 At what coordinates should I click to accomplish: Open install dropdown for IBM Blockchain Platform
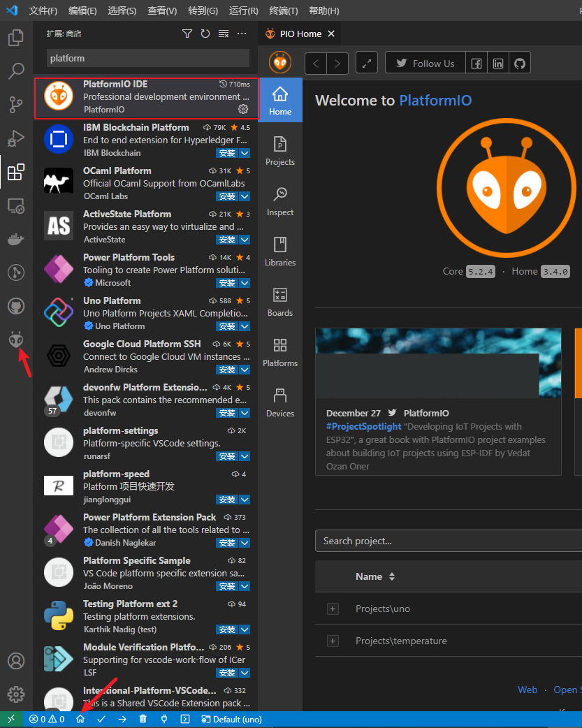pyautogui.click(x=245, y=153)
